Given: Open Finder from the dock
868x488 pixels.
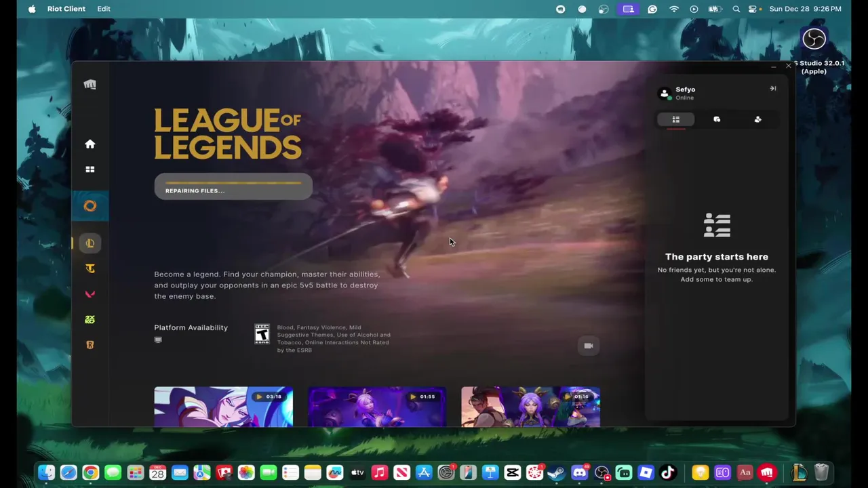Looking at the screenshot, I should point(46,472).
